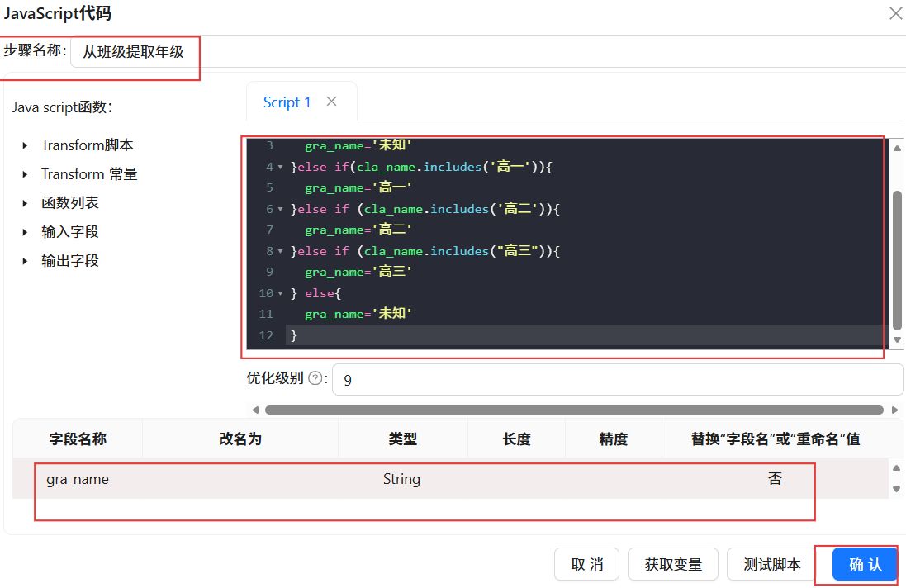Click the code editor scroll-up arrow
The image size is (906, 588).
point(897,149)
